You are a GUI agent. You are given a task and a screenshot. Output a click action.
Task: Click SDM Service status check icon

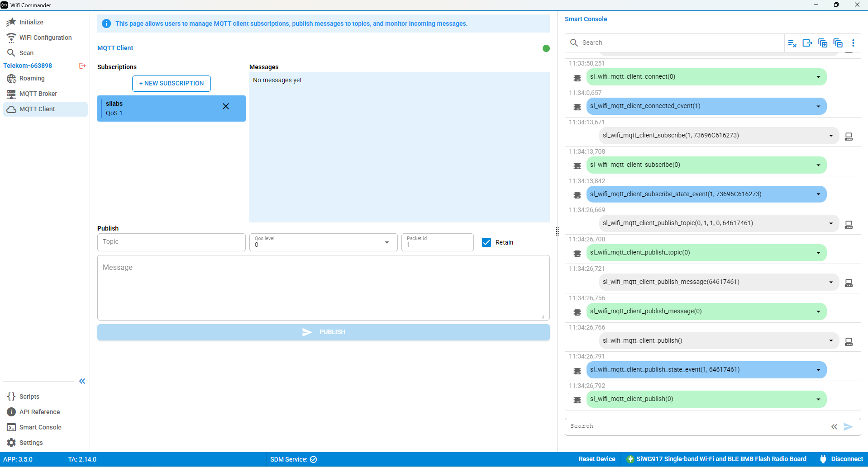pos(314,459)
